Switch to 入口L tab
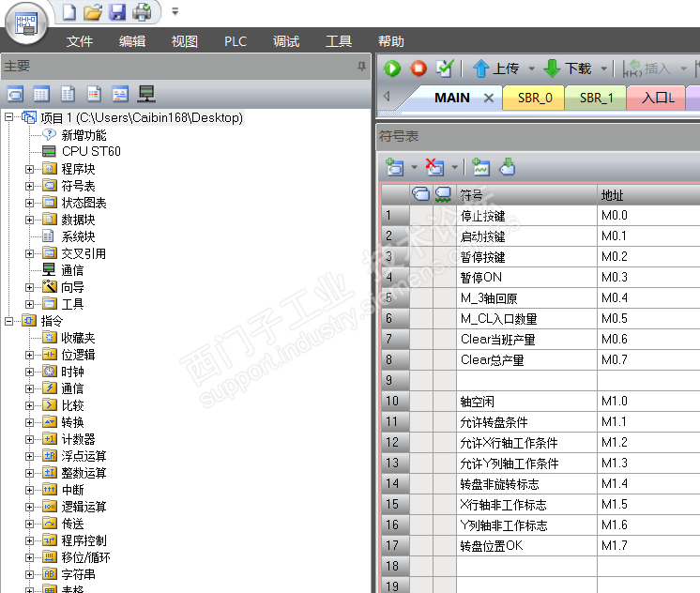Image resolution: width=700 pixels, height=593 pixels. point(657,98)
